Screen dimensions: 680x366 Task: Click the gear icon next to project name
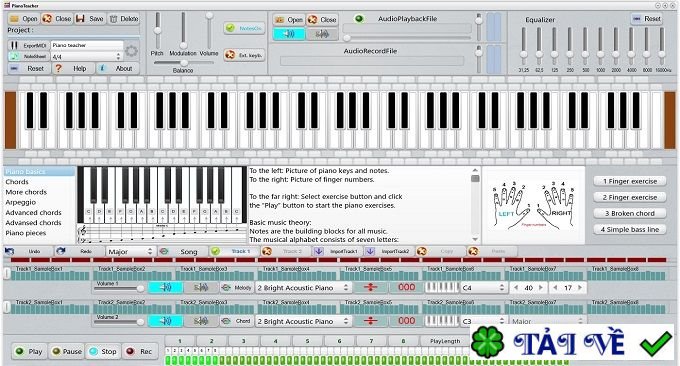131,51
